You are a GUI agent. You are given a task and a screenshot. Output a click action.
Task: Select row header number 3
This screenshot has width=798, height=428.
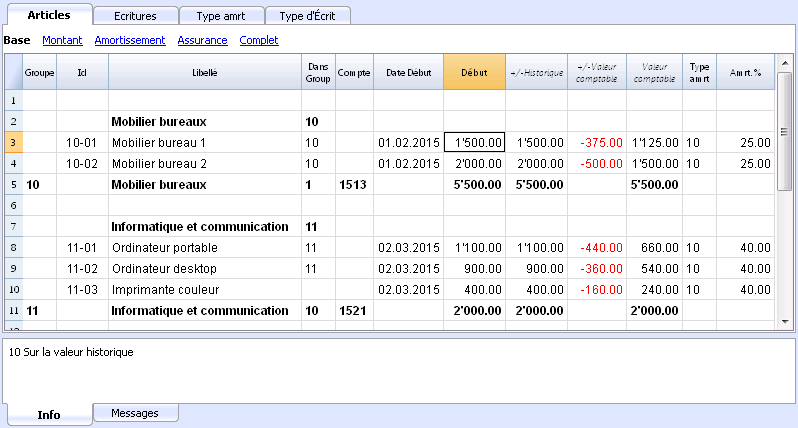click(14, 142)
